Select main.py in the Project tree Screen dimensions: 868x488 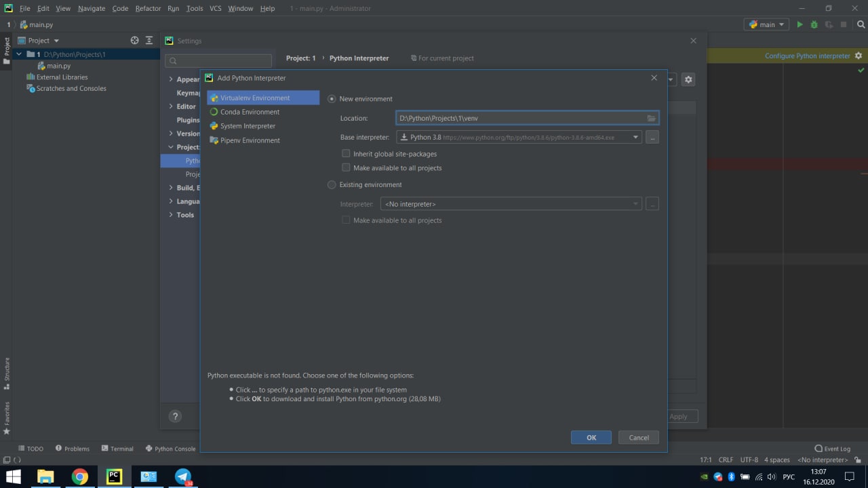tap(58, 66)
